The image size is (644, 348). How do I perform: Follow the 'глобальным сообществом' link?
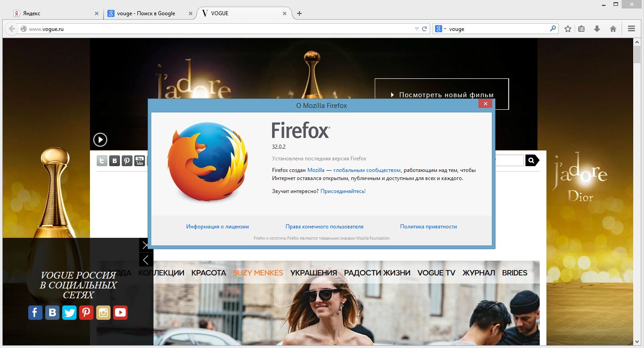(367, 170)
